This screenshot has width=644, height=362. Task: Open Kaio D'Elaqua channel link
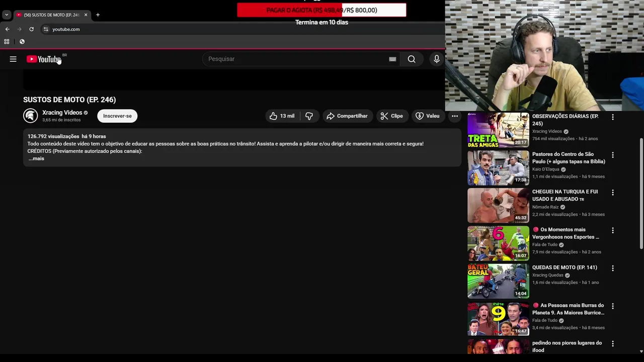pos(546,169)
